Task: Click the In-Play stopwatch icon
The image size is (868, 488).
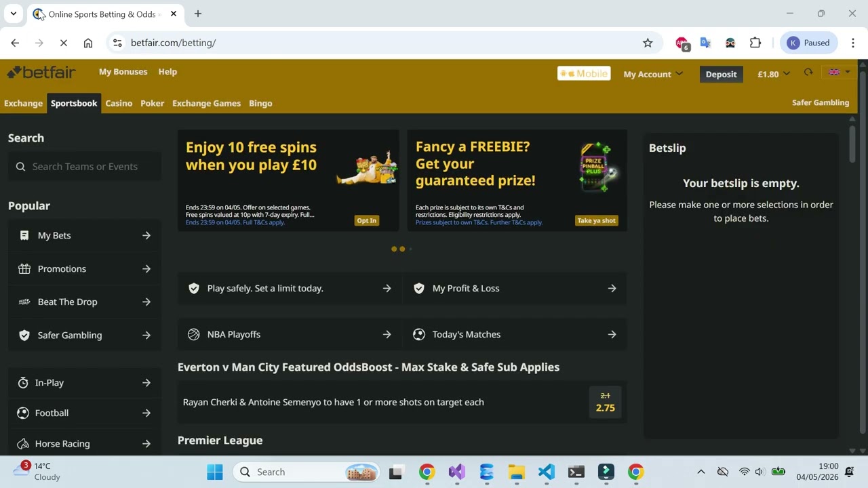Action: pos(22,382)
